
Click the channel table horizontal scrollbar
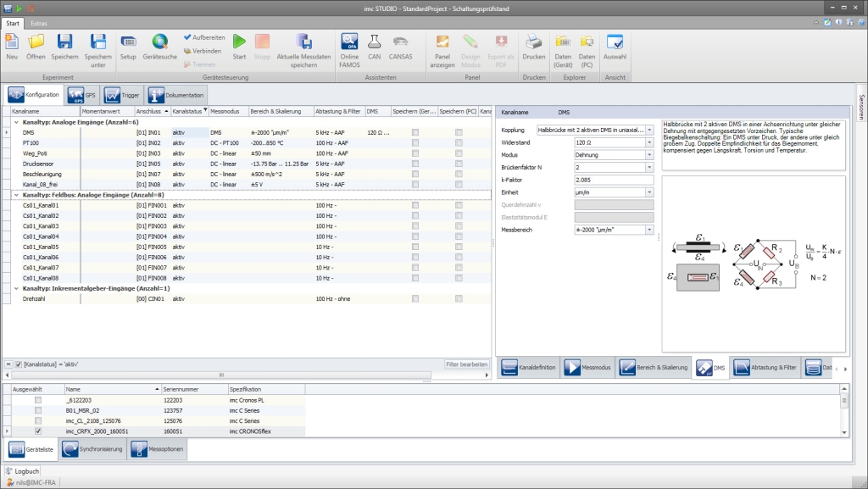click(222, 375)
